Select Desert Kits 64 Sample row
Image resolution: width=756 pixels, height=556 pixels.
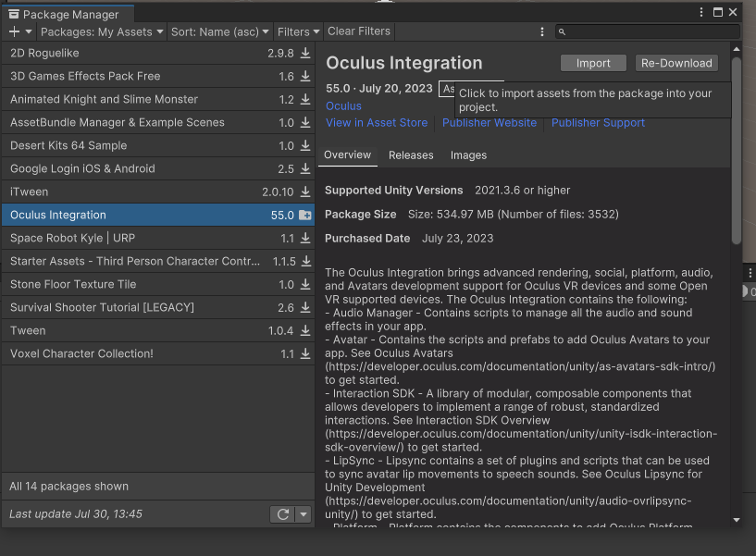[158, 145]
